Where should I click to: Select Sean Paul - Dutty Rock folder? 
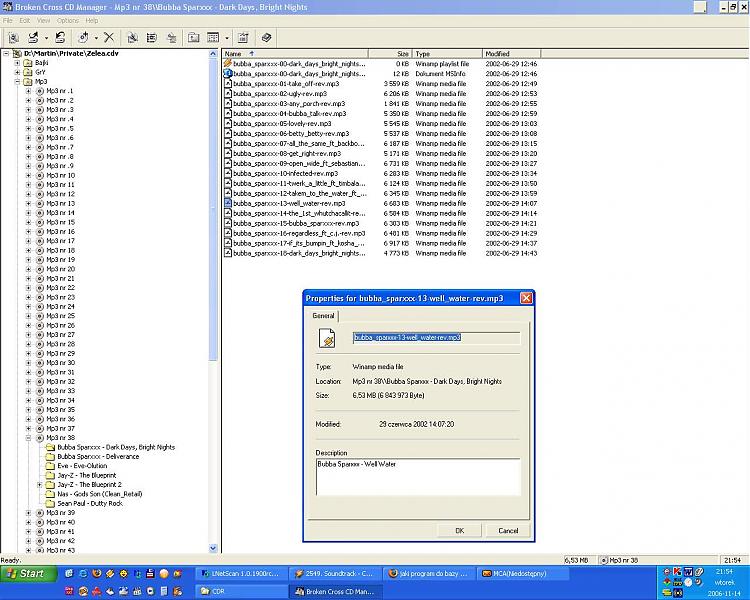(x=90, y=503)
